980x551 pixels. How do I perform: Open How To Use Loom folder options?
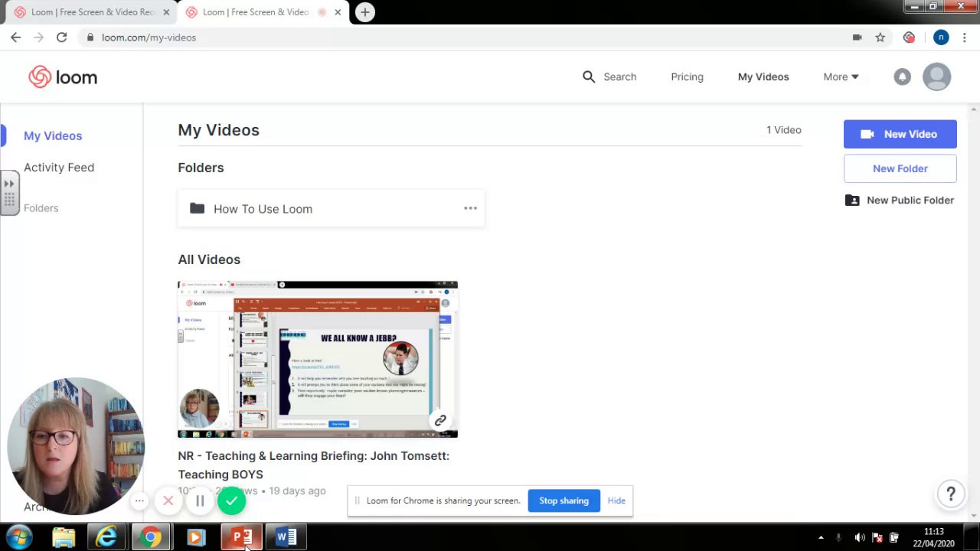click(470, 208)
